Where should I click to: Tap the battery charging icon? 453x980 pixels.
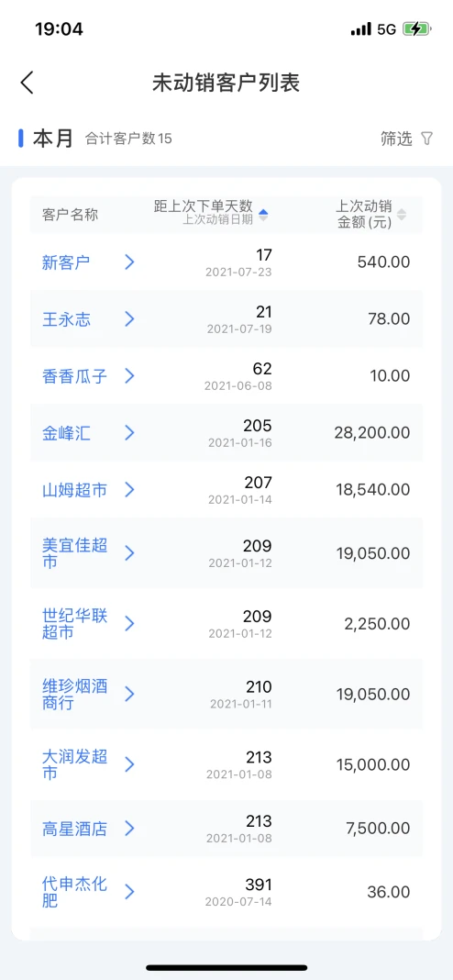click(416, 28)
